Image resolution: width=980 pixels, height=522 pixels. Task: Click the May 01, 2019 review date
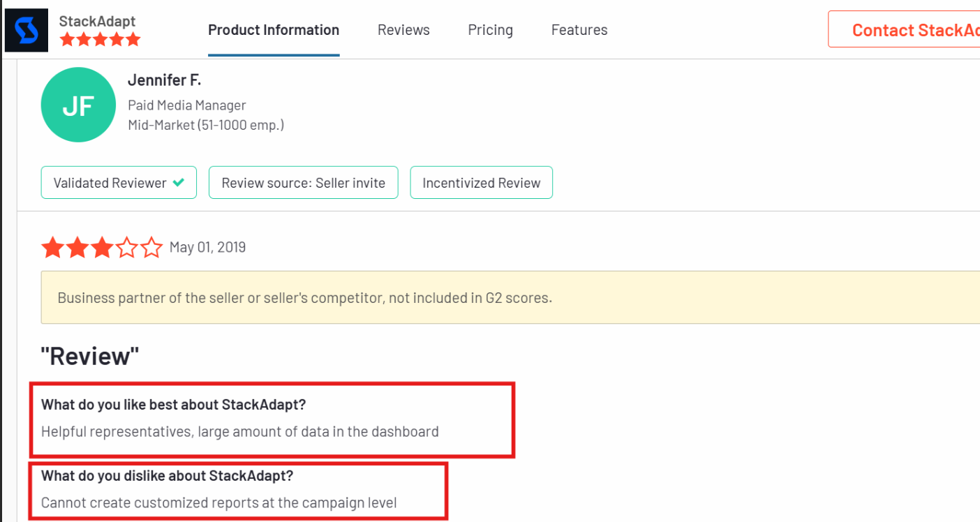click(207, 248)
